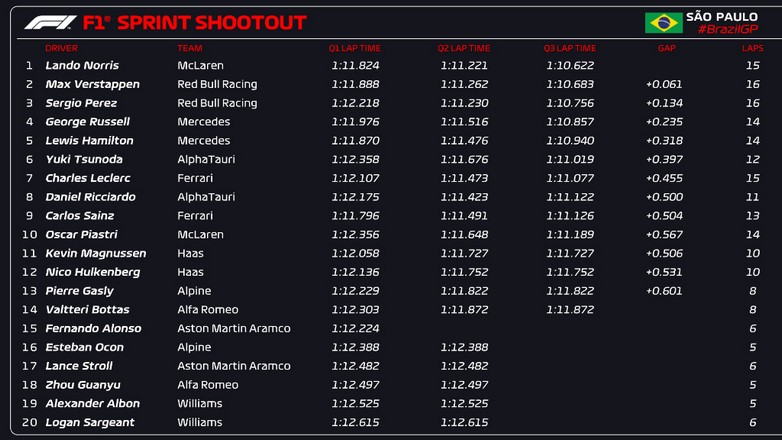The height and width of the screenshot is (440, 782).
Task: Sort by the Q2 Lap Time header
Action: click(x=464, y=48)
